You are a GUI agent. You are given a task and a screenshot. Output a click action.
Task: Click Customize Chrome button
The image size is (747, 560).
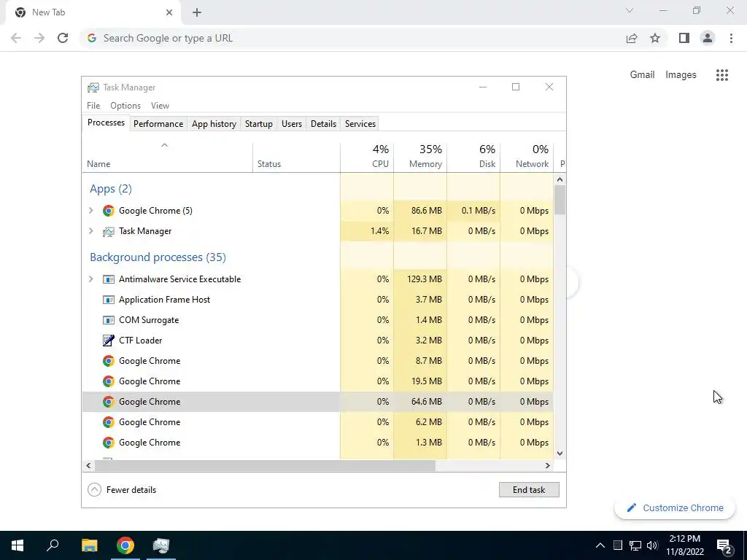pos(675,507)
